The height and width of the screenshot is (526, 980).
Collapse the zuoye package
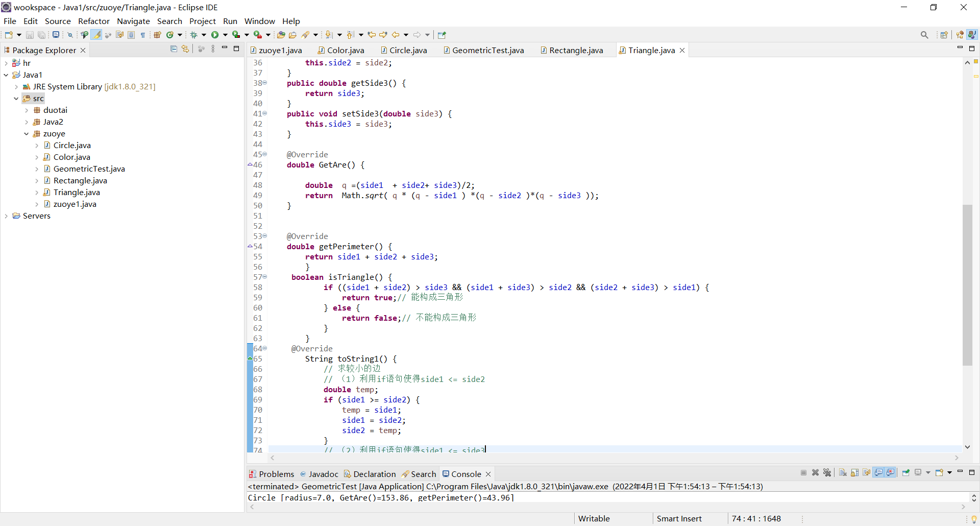click(x=27, y=134)
